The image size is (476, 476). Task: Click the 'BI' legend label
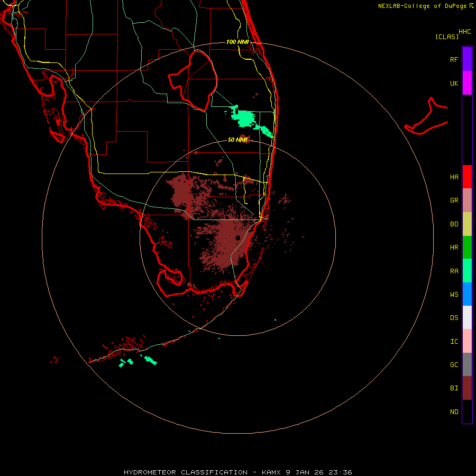(454, 388)
